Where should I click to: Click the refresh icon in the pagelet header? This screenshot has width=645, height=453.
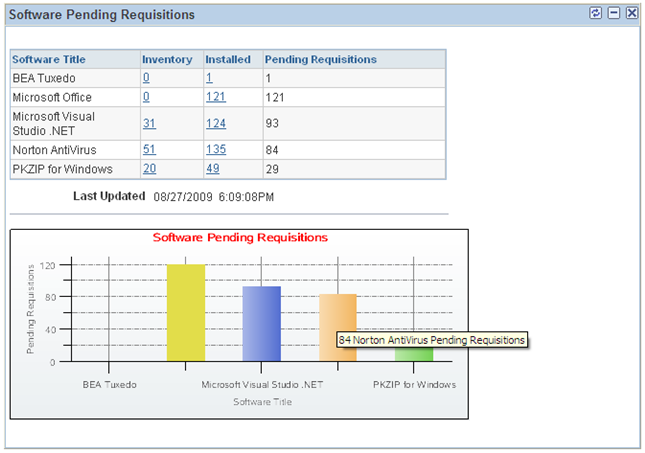tap(595, 13)
